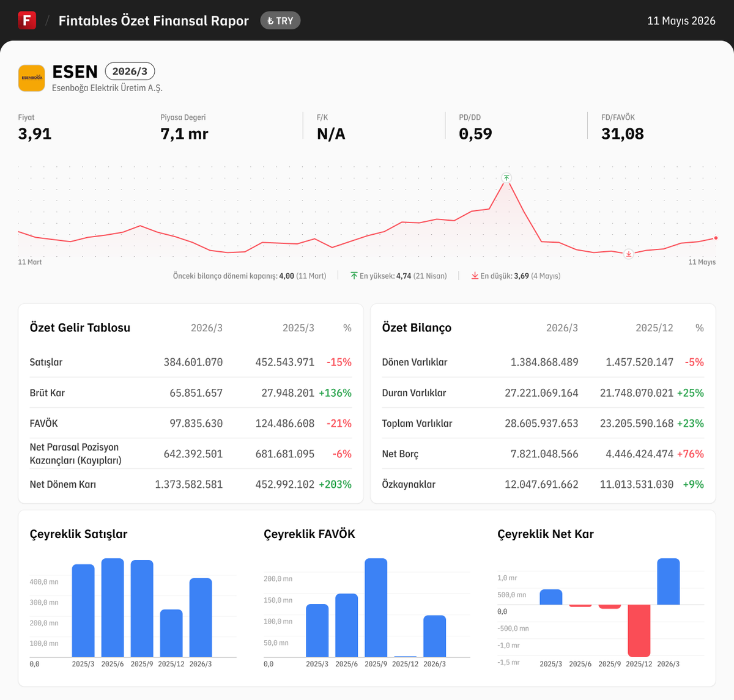Viewport: 734px width, 700px height.
Task: Click the 2026/3 period badge
Action: (x=130, y=72)
